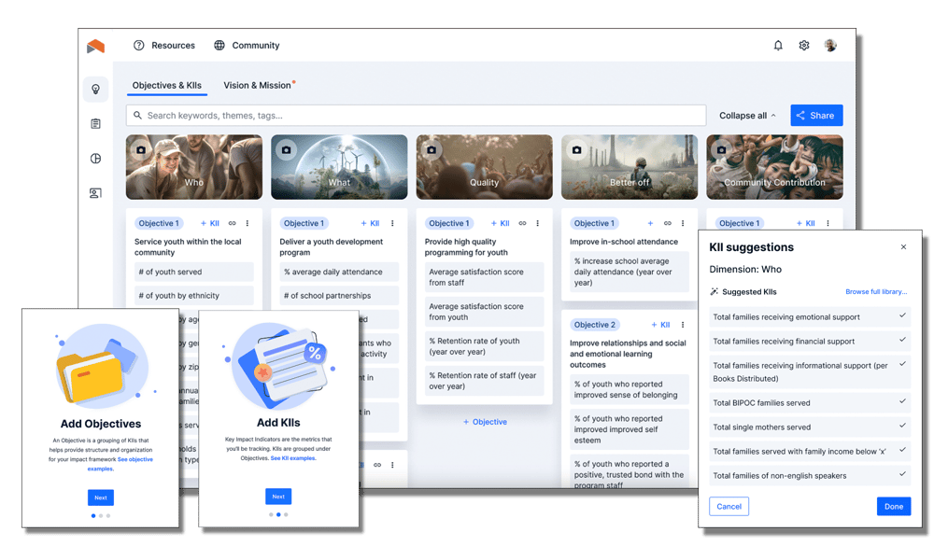The height and width of the screenshot is (560, 934).
Task: Open Browse full library link in KII suggestions
Action: [876, 291]
